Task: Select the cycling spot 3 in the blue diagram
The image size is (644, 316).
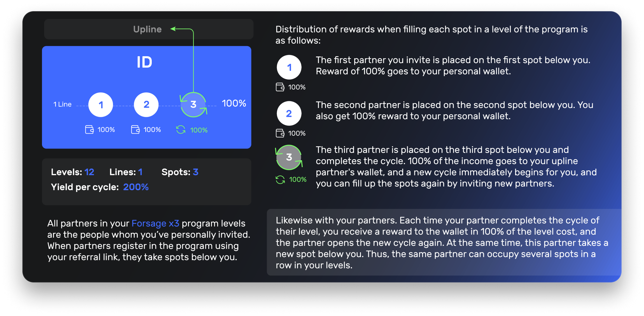Action: (193, 105)
